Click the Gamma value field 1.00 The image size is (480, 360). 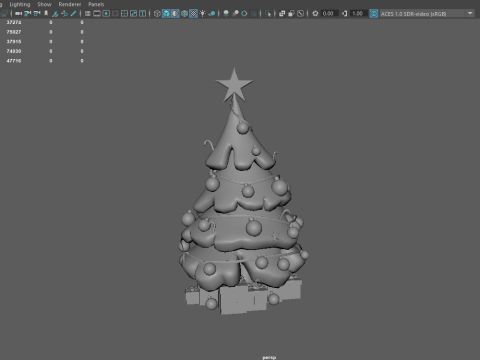(x=359, y=14)
